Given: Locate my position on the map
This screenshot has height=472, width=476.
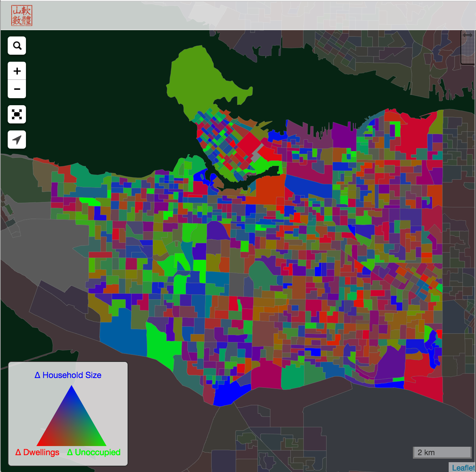Looking at the screenshot, I should tap(17, 140).
